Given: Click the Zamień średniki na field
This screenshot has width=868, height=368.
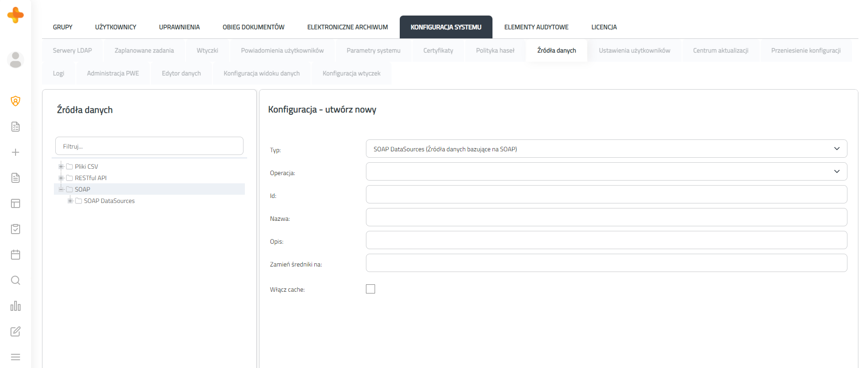Looking at the screenshot, I should 606,263.
